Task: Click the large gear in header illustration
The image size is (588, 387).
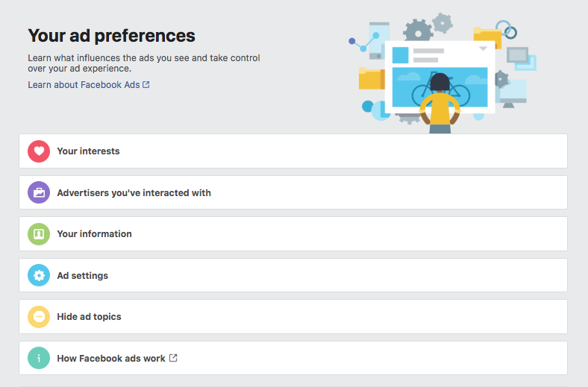Action: click(418, 31)
